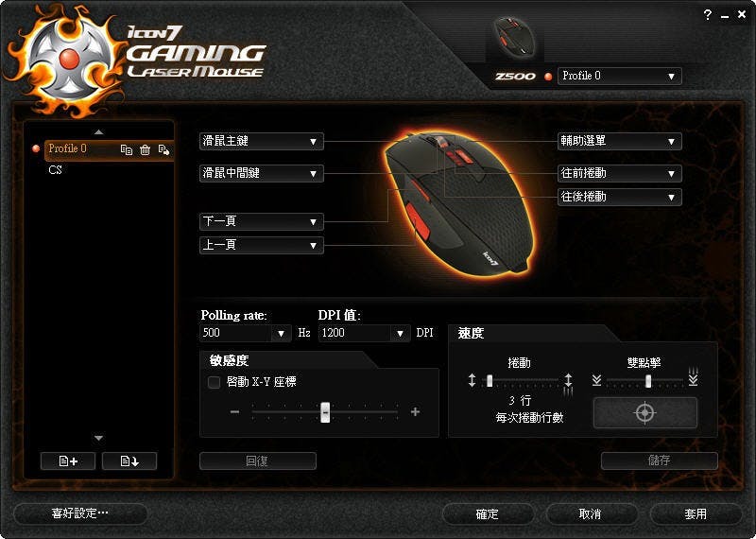The height and width of the screenshot is (539, 756).
Task: Open the Profile 0 dropdown near Z500
Action: tap(620, 77)
